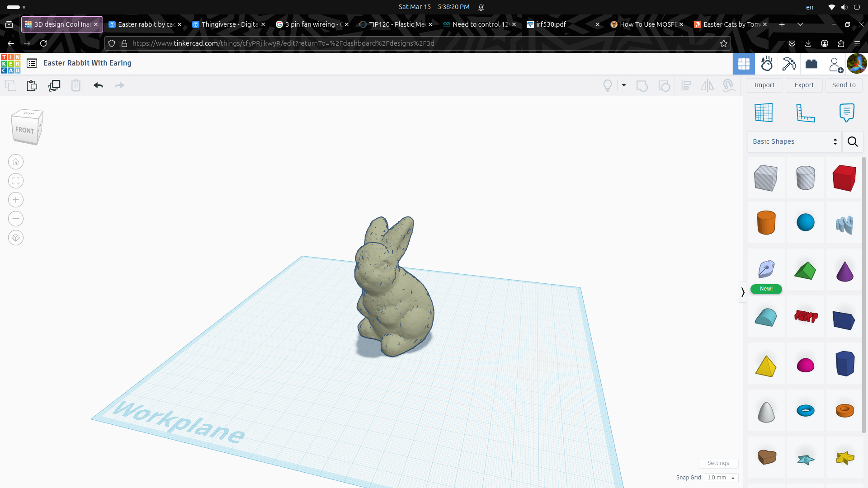
Task: Click the Fit all in view icon
Action: click(x=16, y=181)
